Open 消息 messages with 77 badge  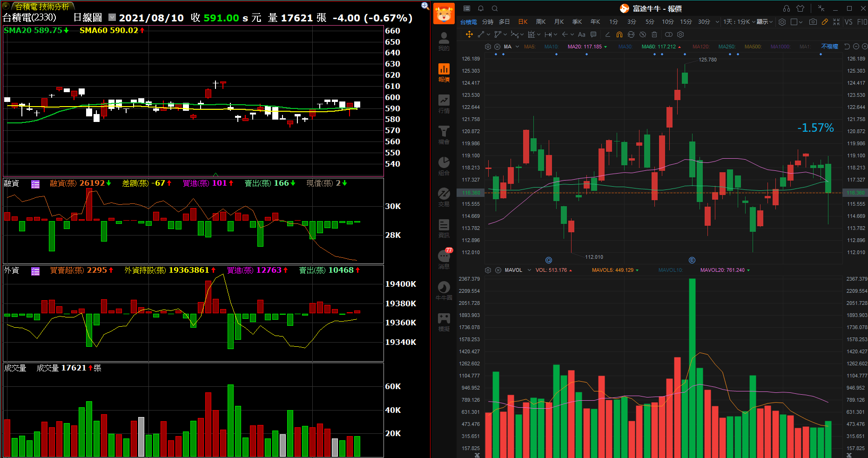point(444,259)
